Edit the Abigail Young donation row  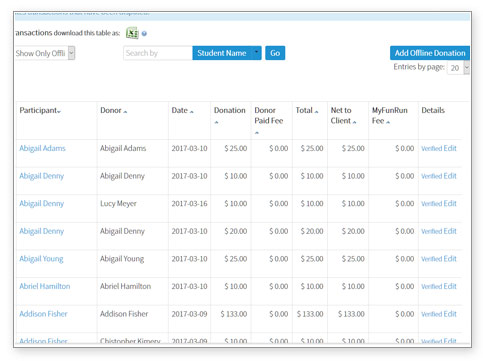[450, 259]
